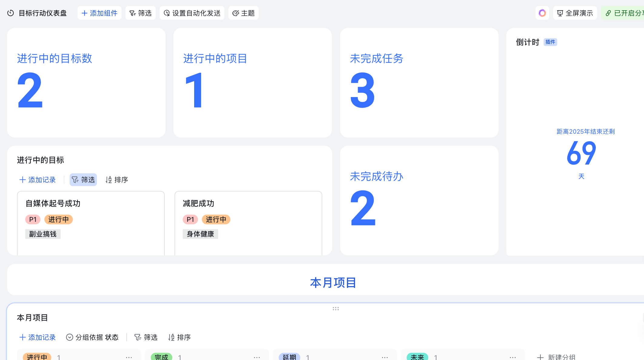Click the colorful AI assistant circle icon
Screen dimensions: 644x360
[542, 13]
